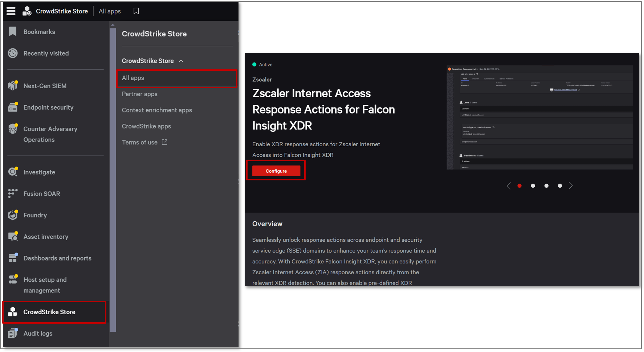Bookmark this page with the header bookmark icon
This screenshot has height=352, width=644.
(x=136, y=11)
